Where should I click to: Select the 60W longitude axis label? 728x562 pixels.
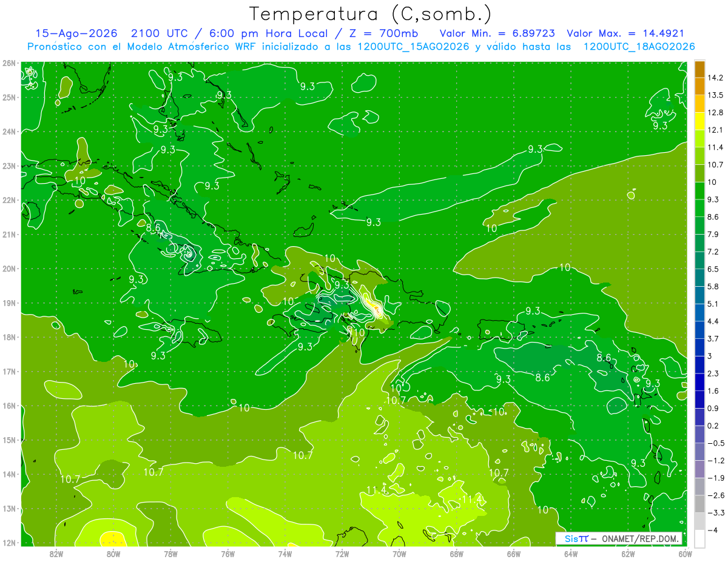685,554
